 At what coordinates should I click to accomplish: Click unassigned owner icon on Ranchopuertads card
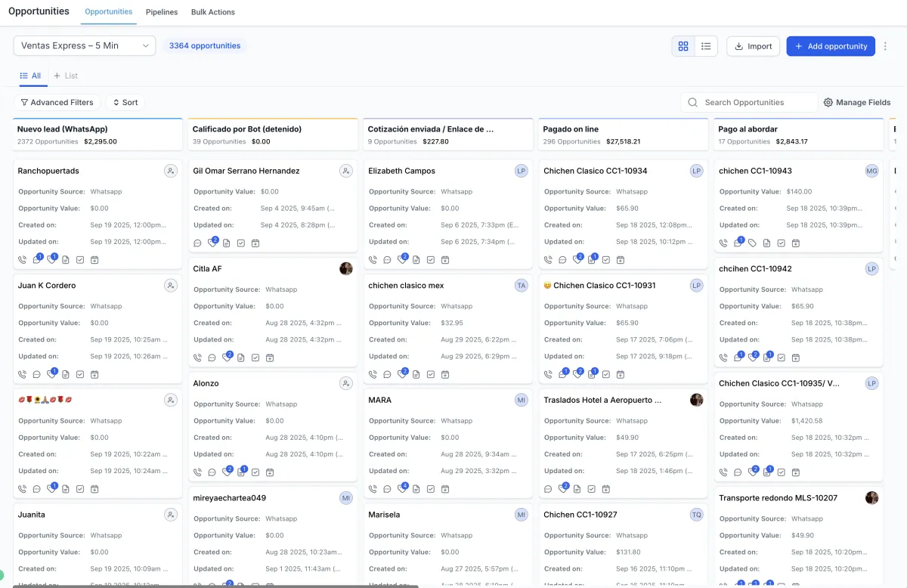pos(171,171)
